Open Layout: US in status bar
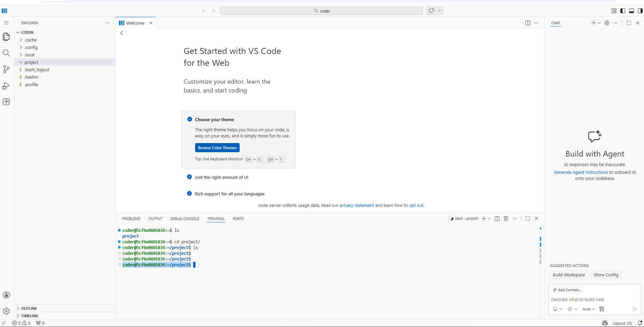Viewport: 644px width, 327px height. (x=622, y=323)
